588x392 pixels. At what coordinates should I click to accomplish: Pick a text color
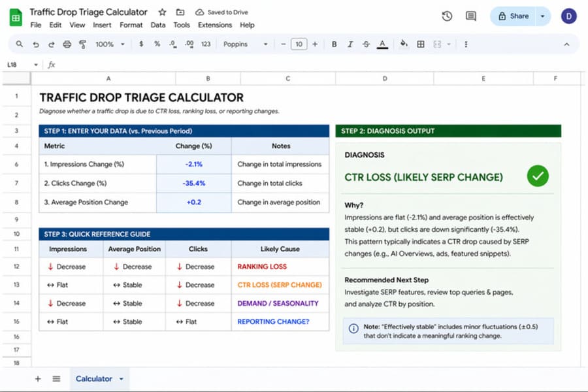coord(382,44)
